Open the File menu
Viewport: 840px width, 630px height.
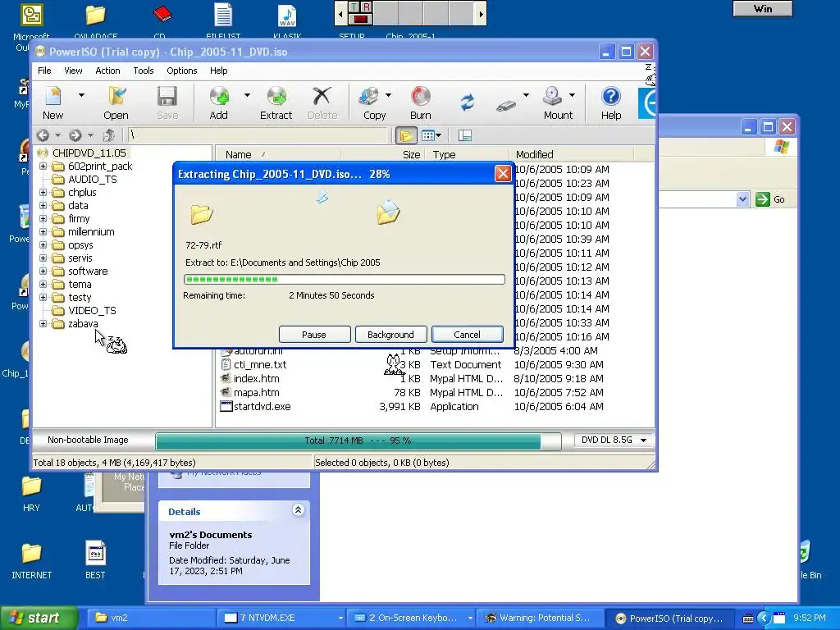[x=44, y=71]
